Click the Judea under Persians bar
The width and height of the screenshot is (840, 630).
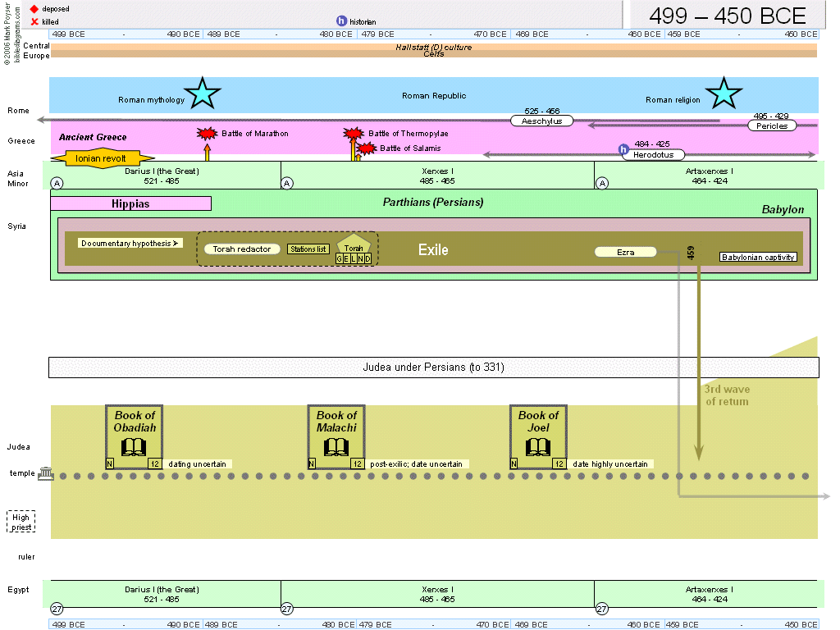coord(433,367)
